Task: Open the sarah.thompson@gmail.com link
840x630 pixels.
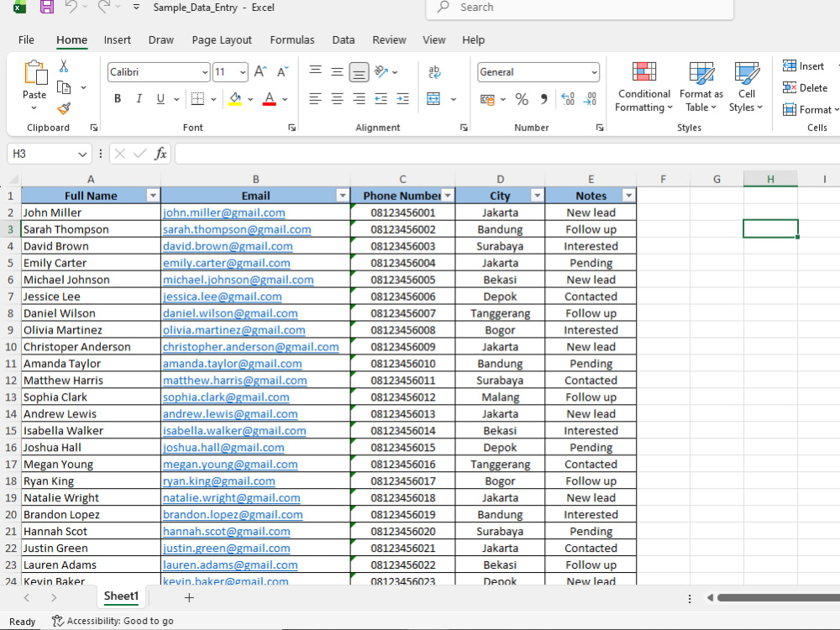Action: click(237, 229)
